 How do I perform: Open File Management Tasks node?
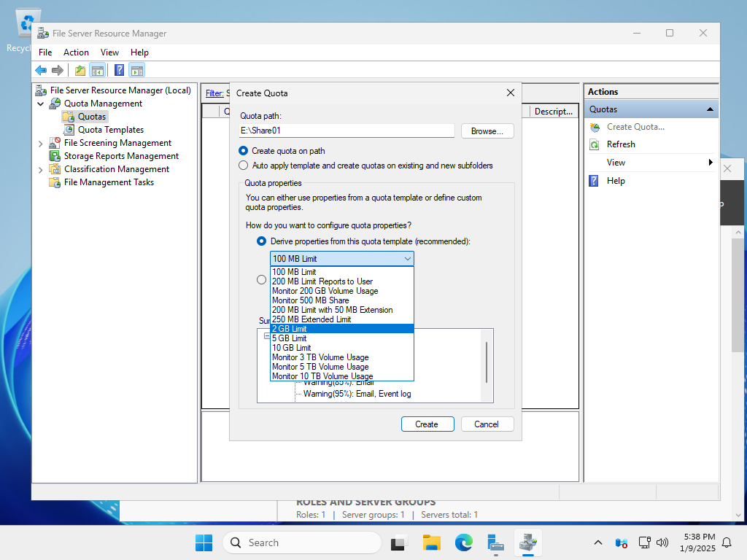109,182
